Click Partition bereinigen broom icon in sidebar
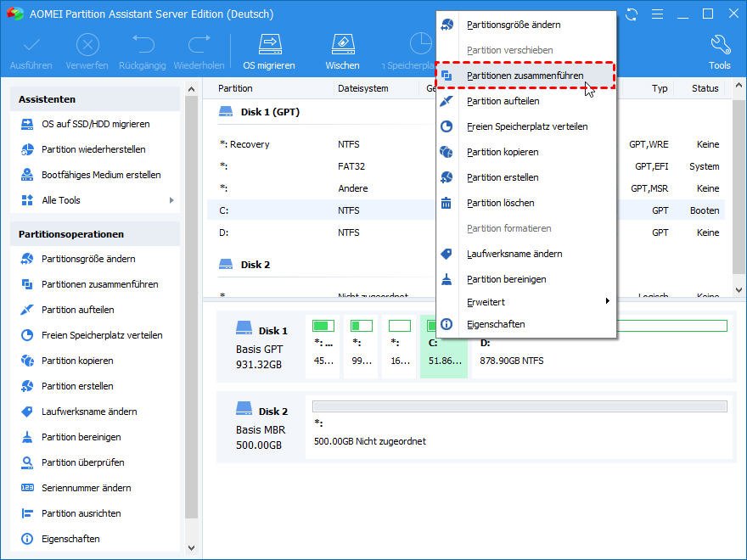747x560 pixels. pos(28,437)
